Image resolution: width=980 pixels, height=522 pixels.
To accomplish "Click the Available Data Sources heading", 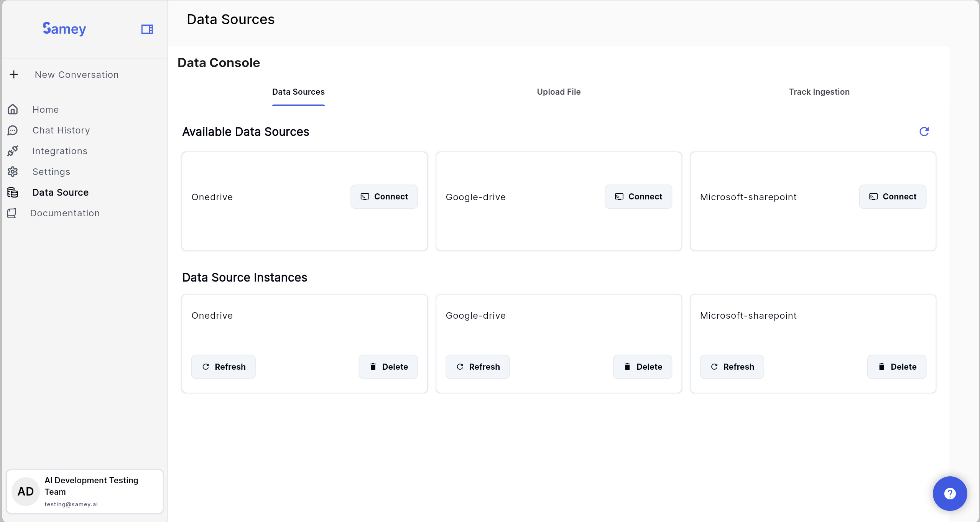I will (245, 132).
